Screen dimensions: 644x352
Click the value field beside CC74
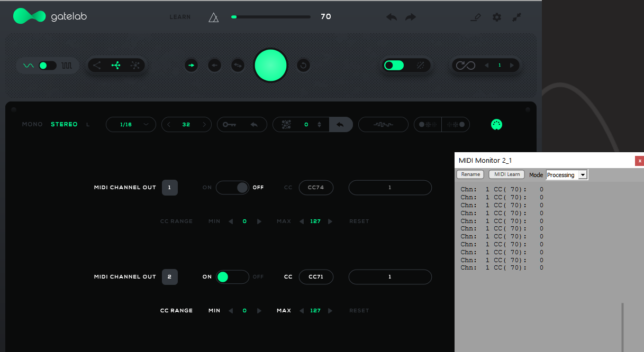pos(390,188)
